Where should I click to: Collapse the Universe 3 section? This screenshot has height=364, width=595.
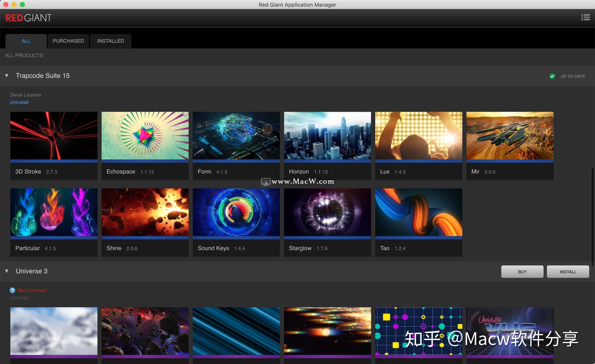coord(6,271)
